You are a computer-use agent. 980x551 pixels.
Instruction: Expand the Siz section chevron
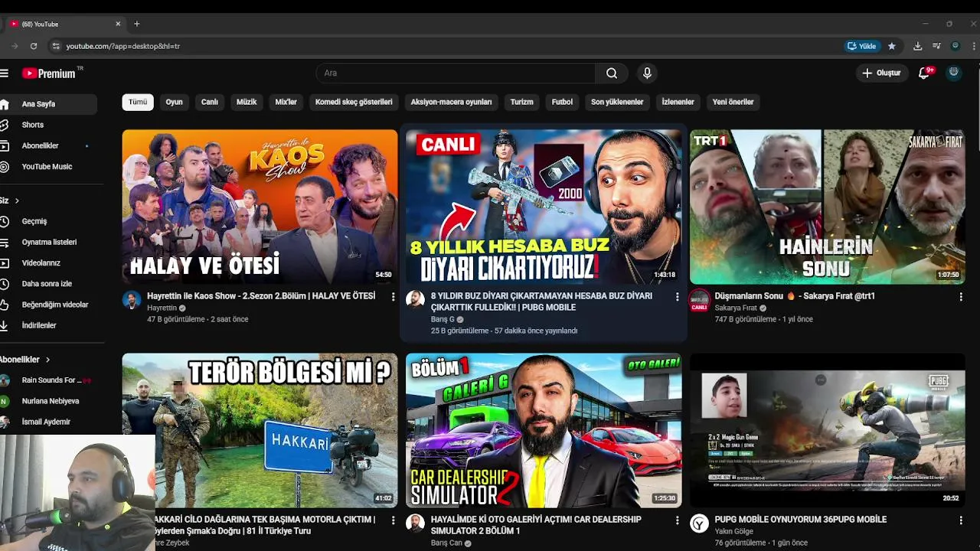coord(17,201)
